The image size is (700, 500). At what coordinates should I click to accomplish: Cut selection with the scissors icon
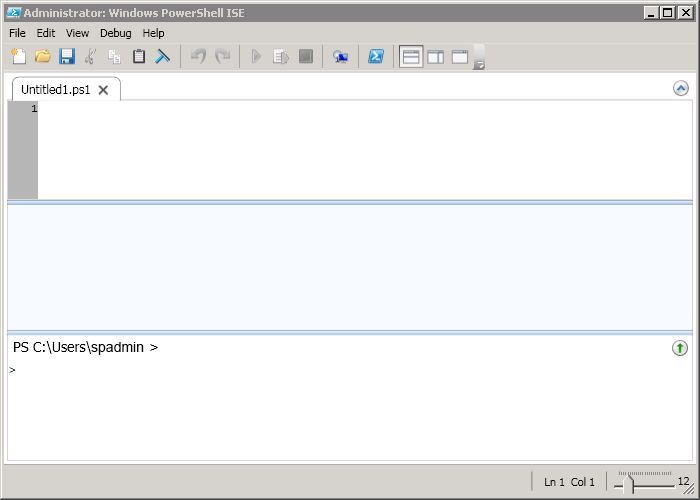tap(91, 56)
